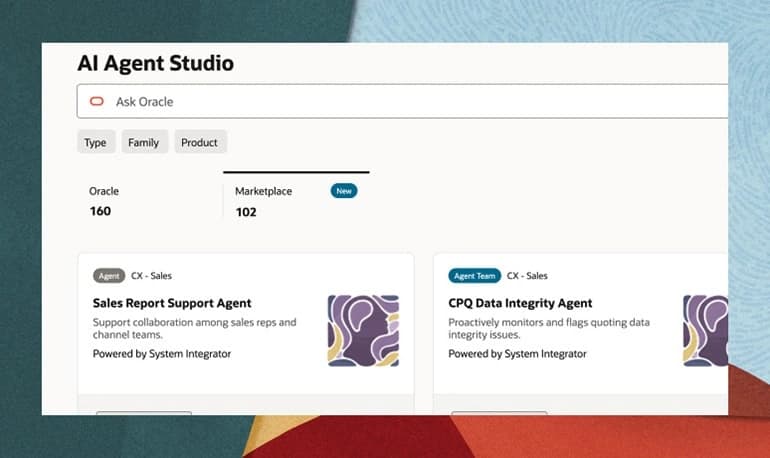Click CX - Sales label on first card

pyautogui.click(x=151, y=276)
